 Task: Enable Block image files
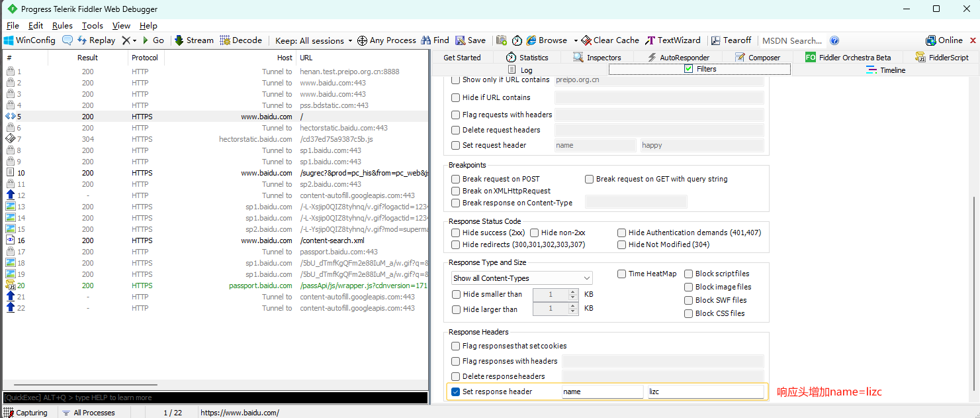tap(689, 287)
